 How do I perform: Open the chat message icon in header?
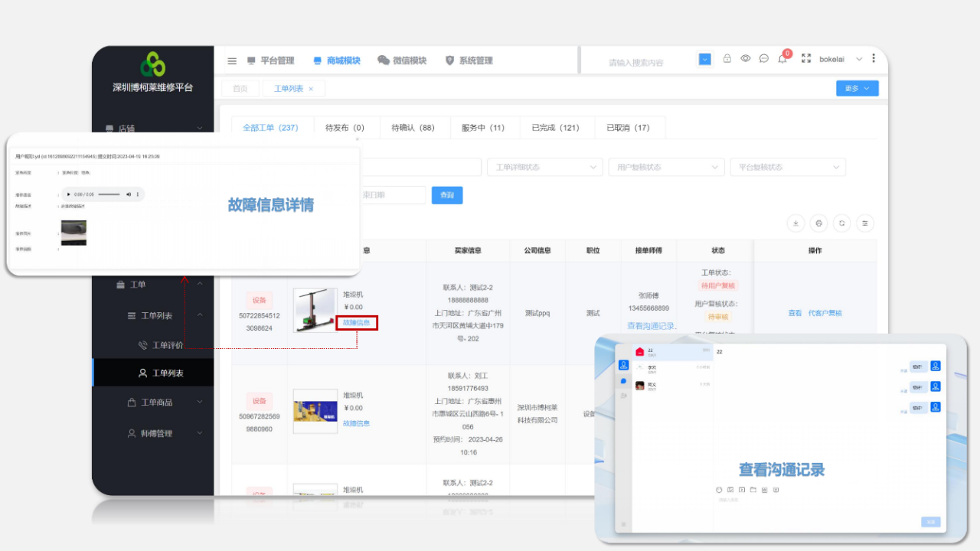point(763,59)
